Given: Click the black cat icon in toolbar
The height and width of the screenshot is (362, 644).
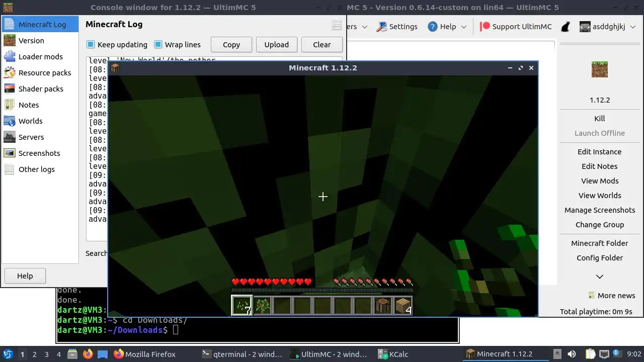Looking at the screenshot, I should pyautogui.click(x=566, y=27).
